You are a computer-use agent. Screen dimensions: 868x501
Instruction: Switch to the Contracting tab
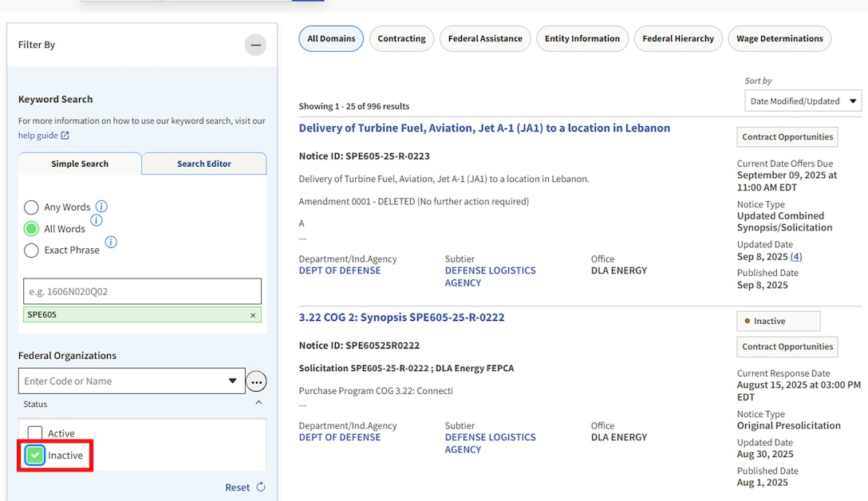tap(401, 38)
